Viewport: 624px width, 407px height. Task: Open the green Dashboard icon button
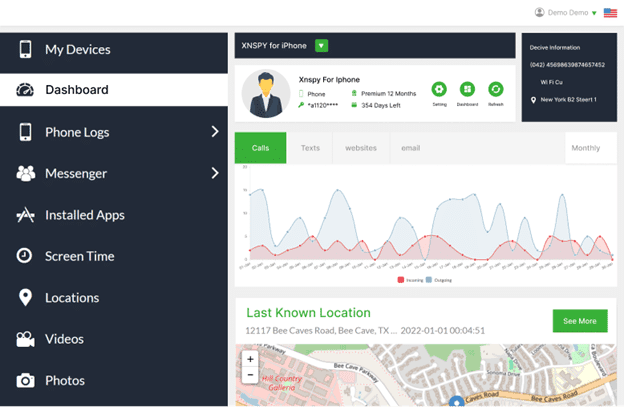[467, 90]
